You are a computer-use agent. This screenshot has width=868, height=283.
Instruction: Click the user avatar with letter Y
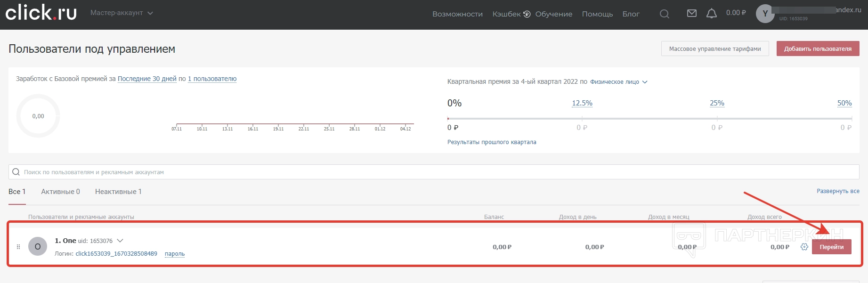(x=765, y=14)
